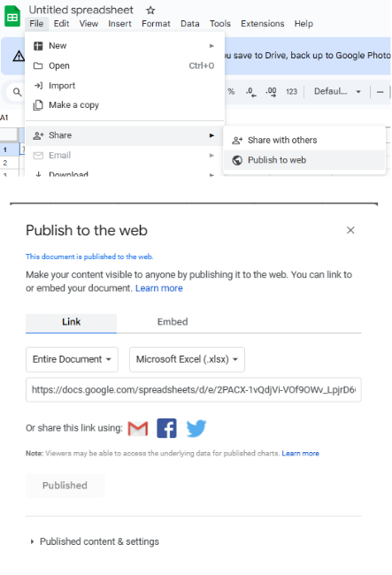
Task: Click the search magnifier icon in toolbar
Action: point(17,92)
